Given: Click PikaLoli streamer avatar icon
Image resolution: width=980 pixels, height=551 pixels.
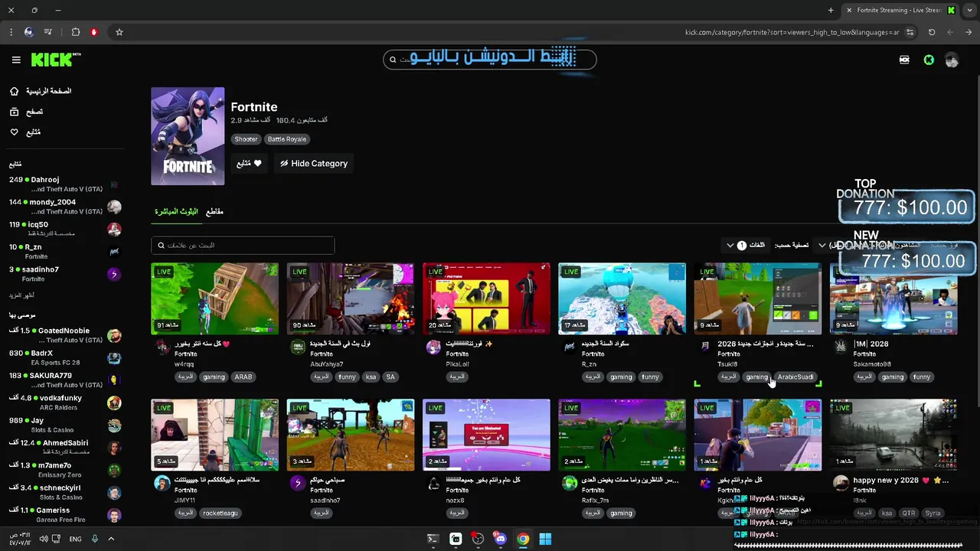Looking at the screenshot, I should point(433,347).
